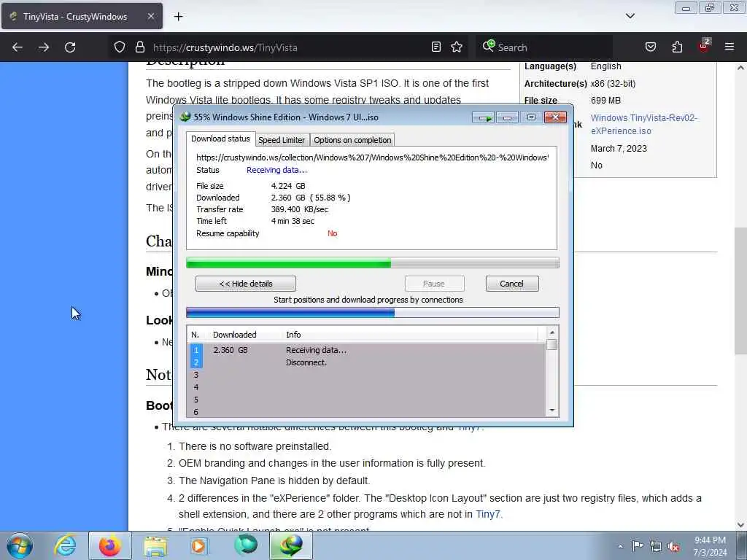Image resolution: width=747 pixels, height=560 pixels.
Task: Open Pocket save icon in Firefox toolbar
Action: tap(651, 47)
